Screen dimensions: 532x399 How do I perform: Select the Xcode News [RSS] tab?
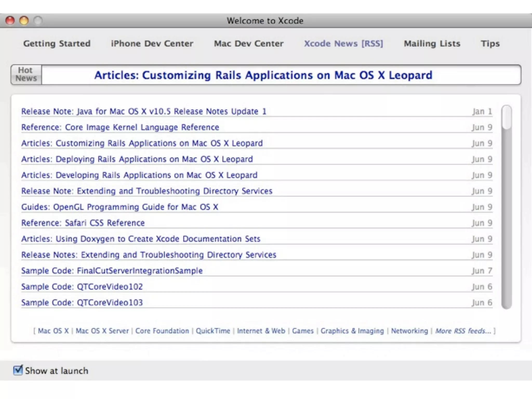click(x=344, y=43)
